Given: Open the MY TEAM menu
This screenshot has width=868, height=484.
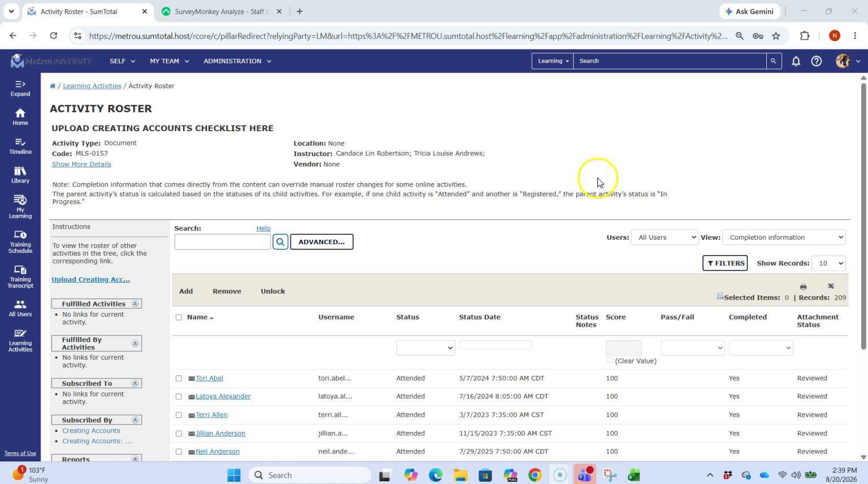Looking at the screenshot, I should click(x=169, y=61).
